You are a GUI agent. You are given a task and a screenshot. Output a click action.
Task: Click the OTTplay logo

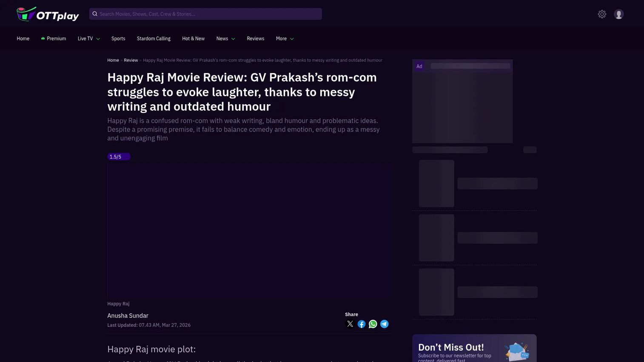[x=48, y=14]
